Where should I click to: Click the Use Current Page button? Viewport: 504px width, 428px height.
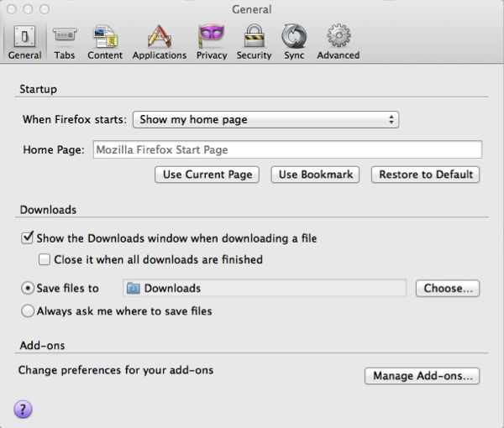tap(207, 175)
